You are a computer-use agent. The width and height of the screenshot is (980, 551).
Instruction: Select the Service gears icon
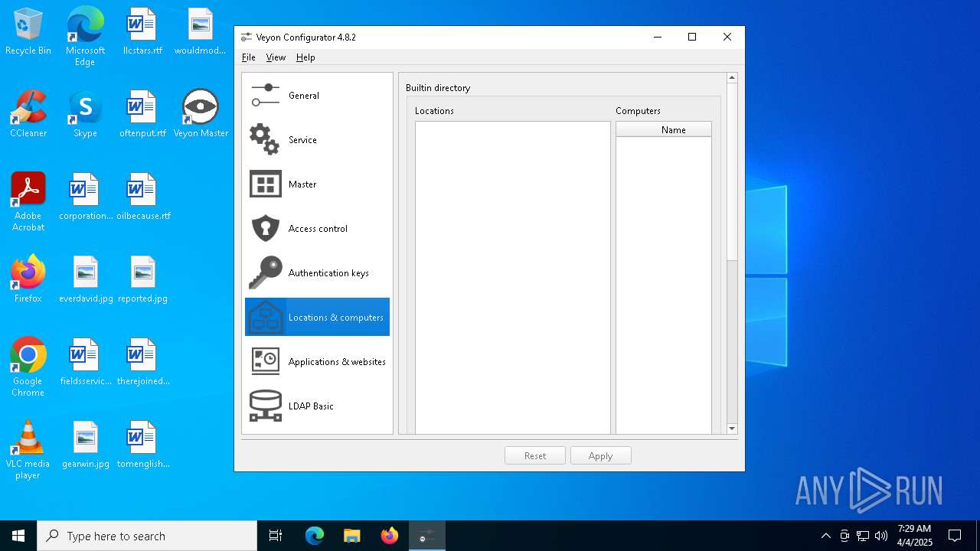click(264, 140)
